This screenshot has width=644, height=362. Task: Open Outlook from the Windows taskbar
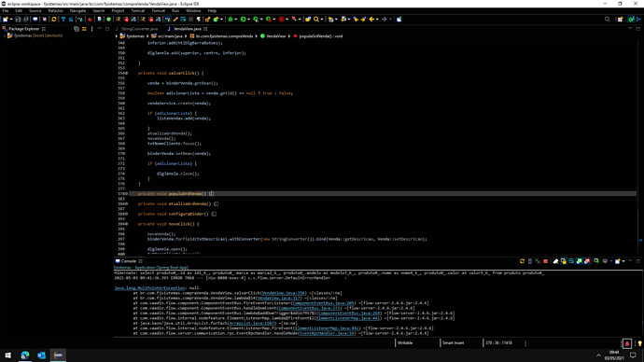click(41, 355)
